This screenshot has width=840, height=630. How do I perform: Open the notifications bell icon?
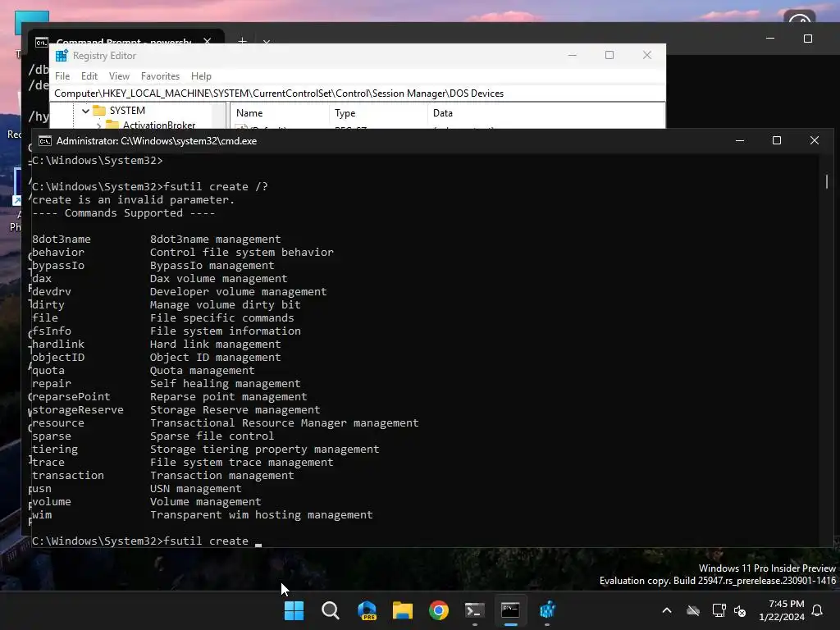coord(818,610)
